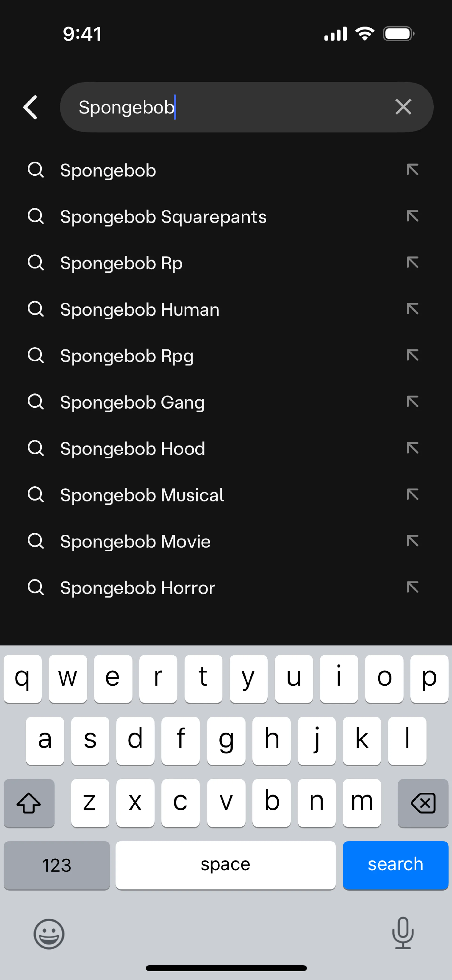Clear the search text with X icon
This screenshot has width=452, height=980.
(x=403, y=107)
